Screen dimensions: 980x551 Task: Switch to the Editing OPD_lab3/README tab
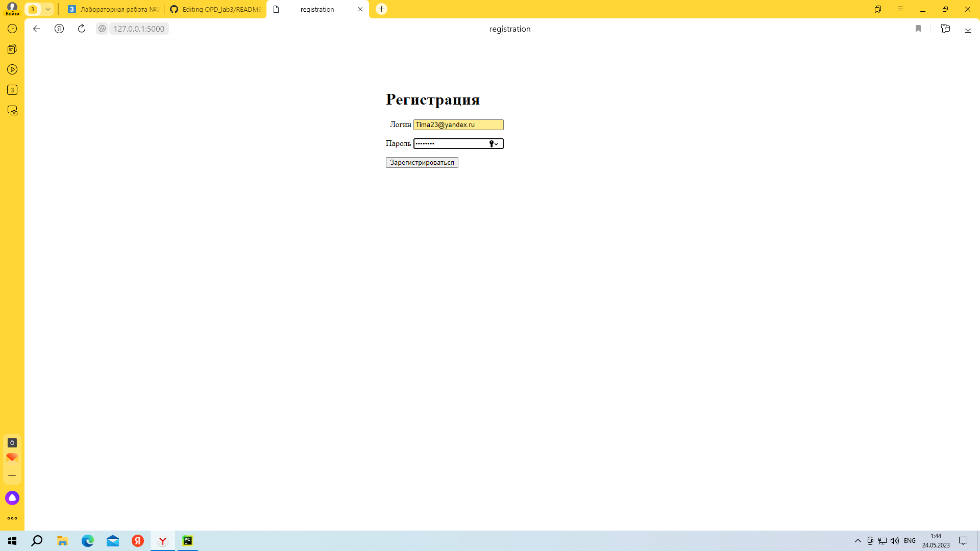(214, 9)
